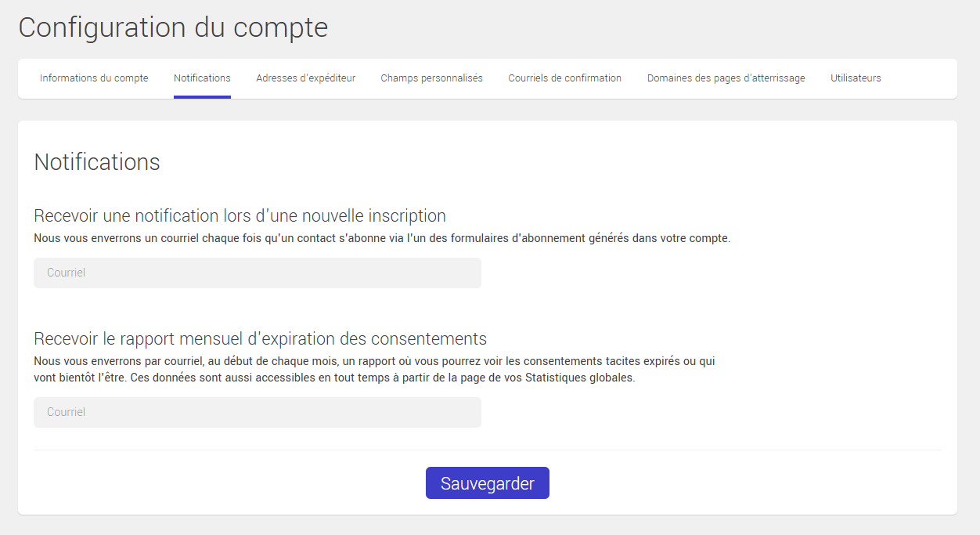Click inside the first Courriel input field
This screenshot has width=980, height=535.
tap(257, 273)
